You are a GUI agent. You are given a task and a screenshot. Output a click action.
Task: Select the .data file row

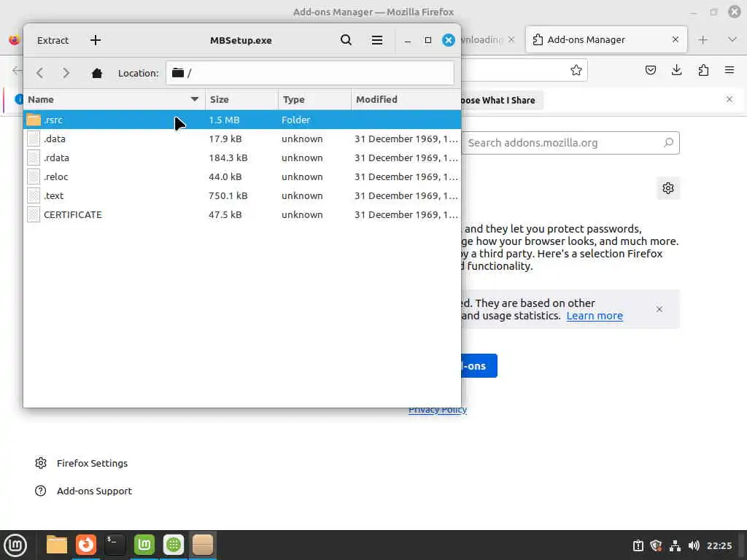tap(242, 139)
